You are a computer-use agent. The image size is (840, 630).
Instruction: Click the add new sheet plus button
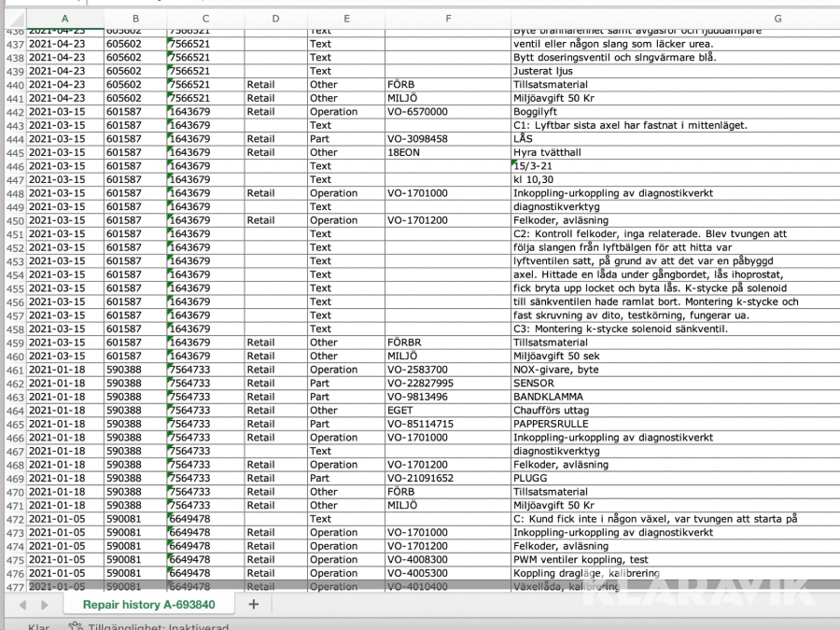pyautogui.click(x=253, y=604)
